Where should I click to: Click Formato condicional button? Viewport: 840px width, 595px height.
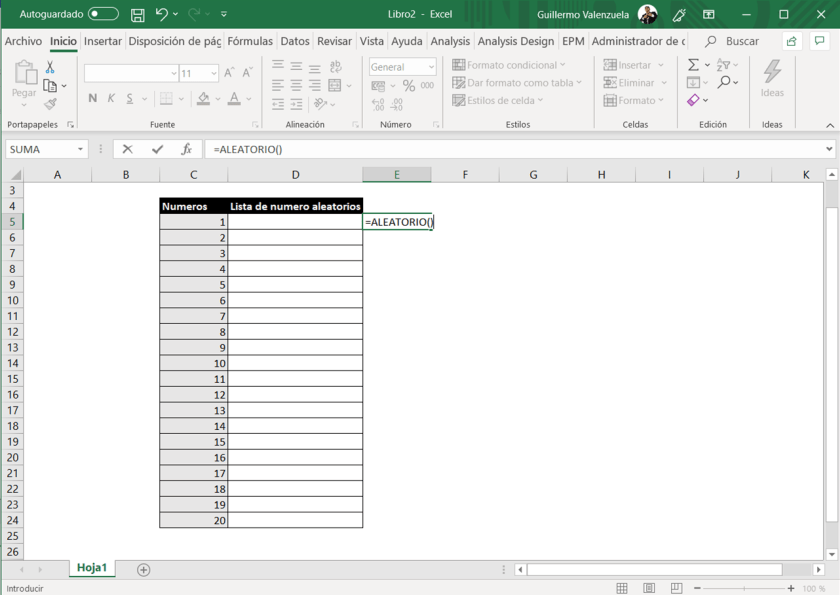(510, 65)
